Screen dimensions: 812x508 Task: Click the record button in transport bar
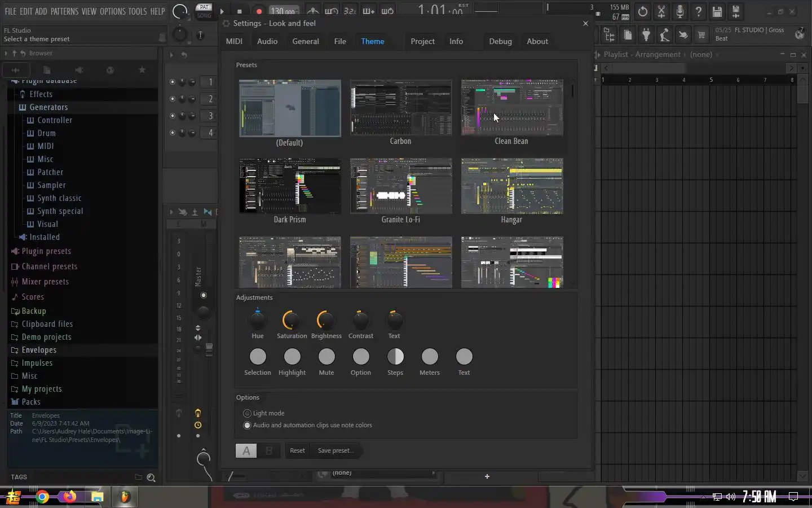[x=259, y=11]
